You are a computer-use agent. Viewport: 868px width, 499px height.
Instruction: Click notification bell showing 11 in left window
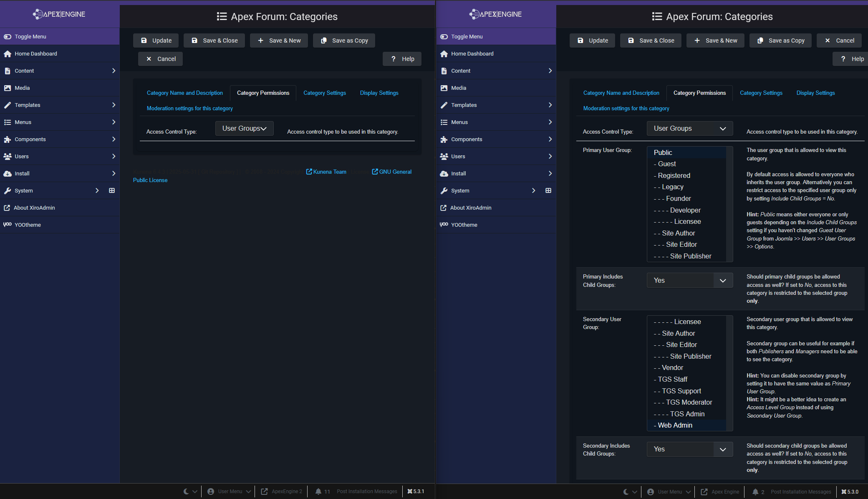[318, 491]
